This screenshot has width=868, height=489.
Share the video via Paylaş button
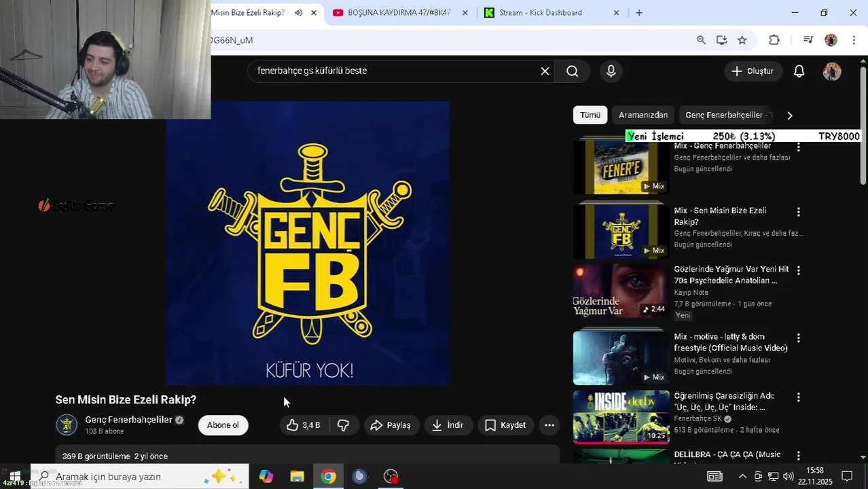click(x=391, y=425)
